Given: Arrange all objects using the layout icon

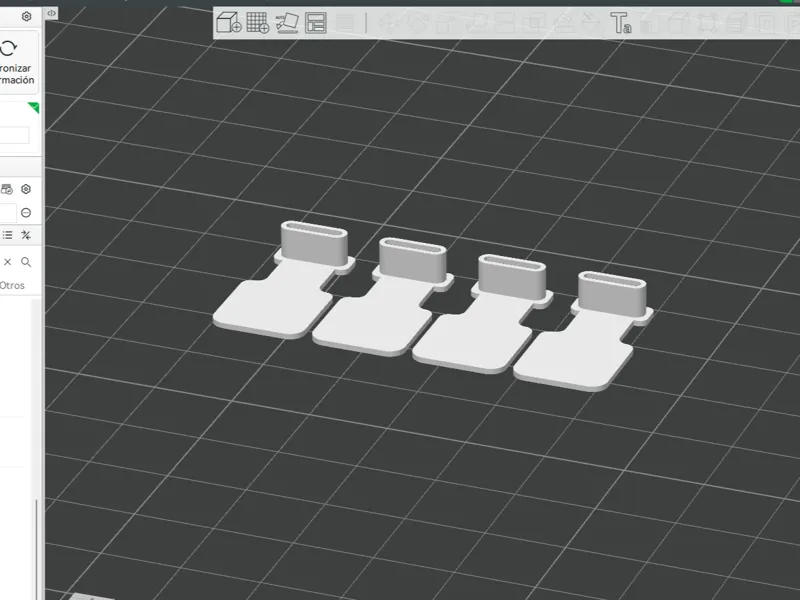Looking at the screenshot, I should click(x=316, y=23).
